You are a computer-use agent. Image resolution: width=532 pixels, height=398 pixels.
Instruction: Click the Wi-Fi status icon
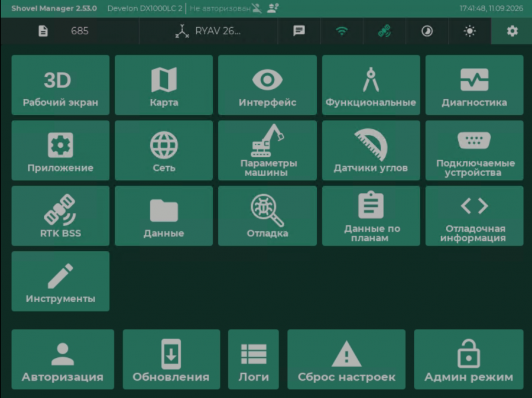pos(342,31)
